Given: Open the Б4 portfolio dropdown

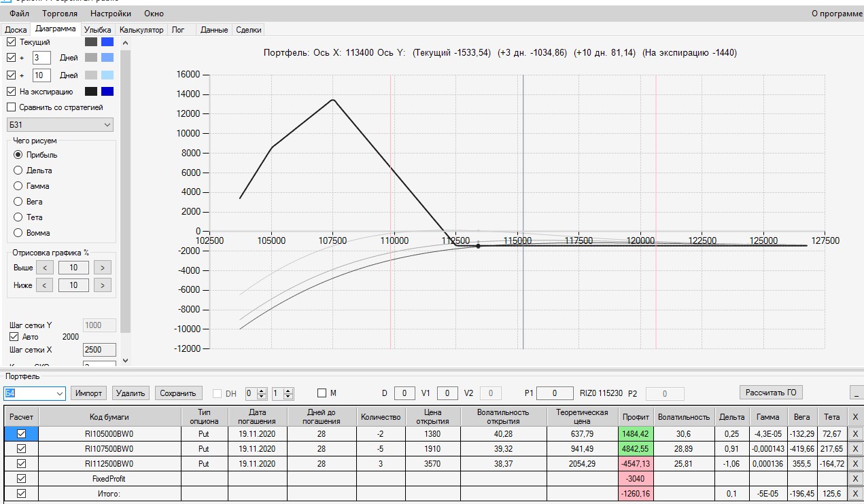Looking at the screenshot, I should pos(35,393).
